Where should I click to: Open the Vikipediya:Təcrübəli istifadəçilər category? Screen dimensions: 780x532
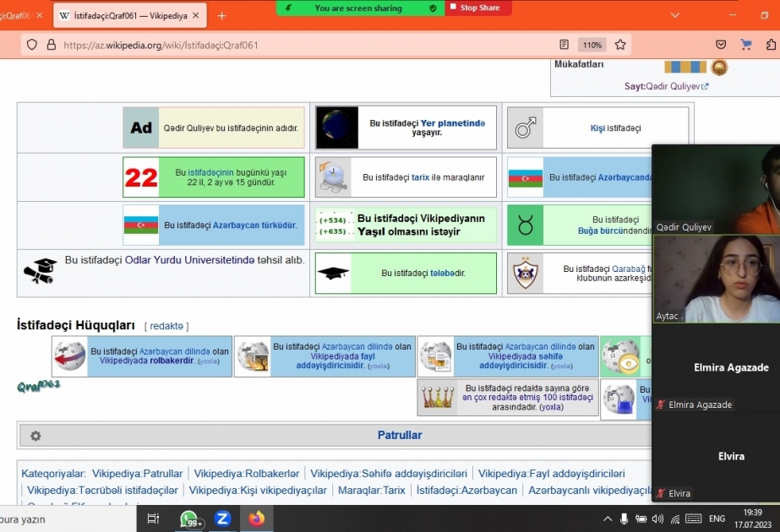point(102,491)
